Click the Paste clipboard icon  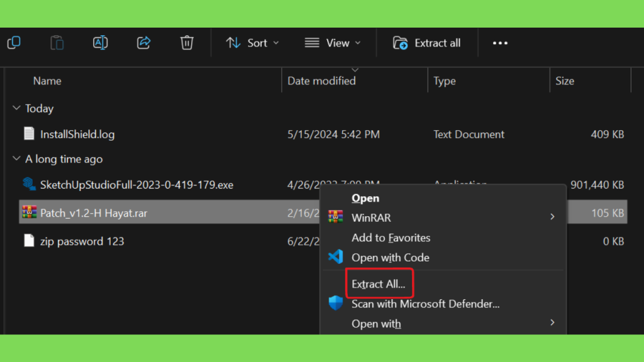57,43
